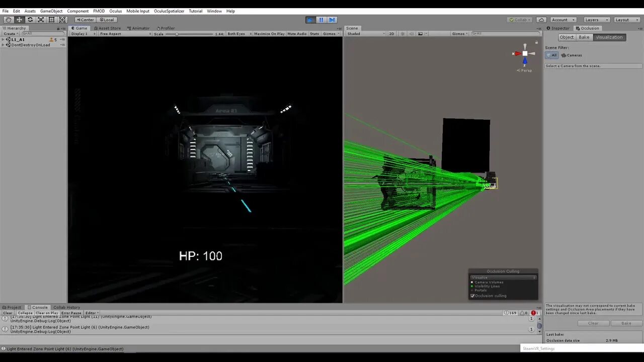
Task: Expand the L1_A1 scene in Hierarchy
Action: point(3,39)
